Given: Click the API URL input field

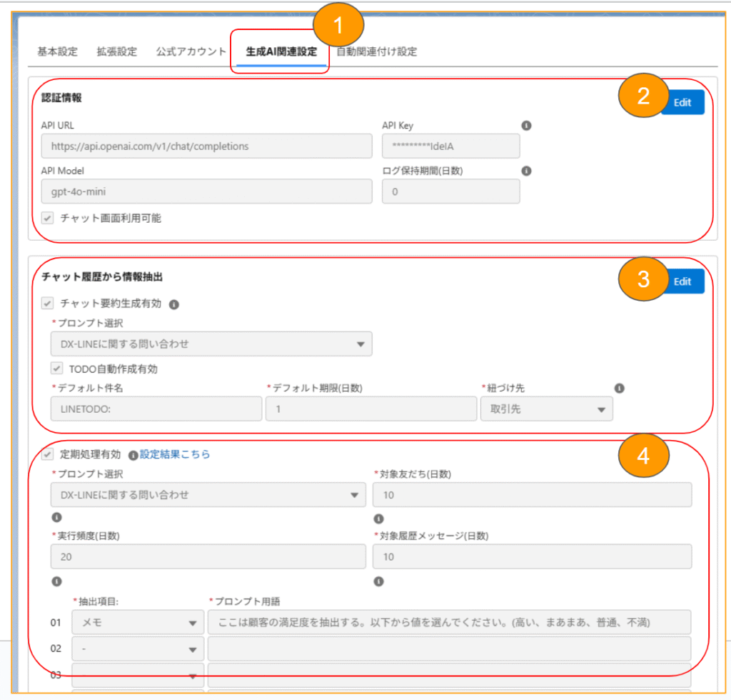Looking at the screenshot, I should tap(207, 146).
